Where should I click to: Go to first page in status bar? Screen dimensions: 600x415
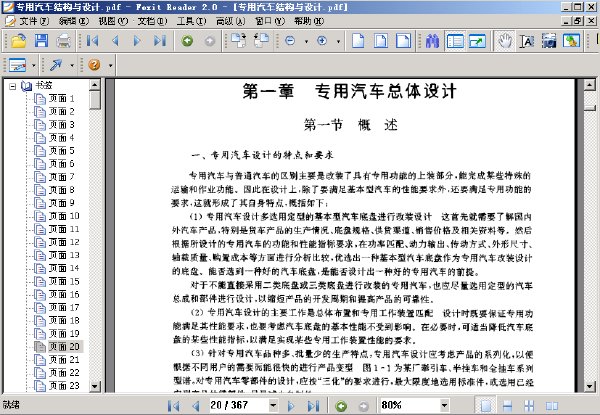(x=174, y=405)
